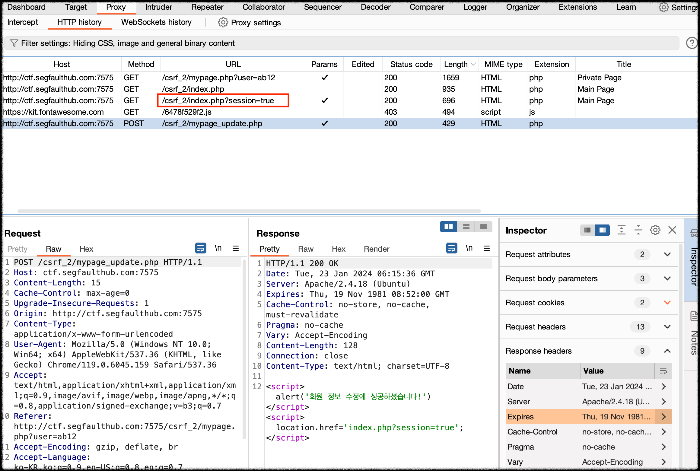Screen dimensions: 700x471
Task: Switch response view to Raw
Action: [306, 249]
